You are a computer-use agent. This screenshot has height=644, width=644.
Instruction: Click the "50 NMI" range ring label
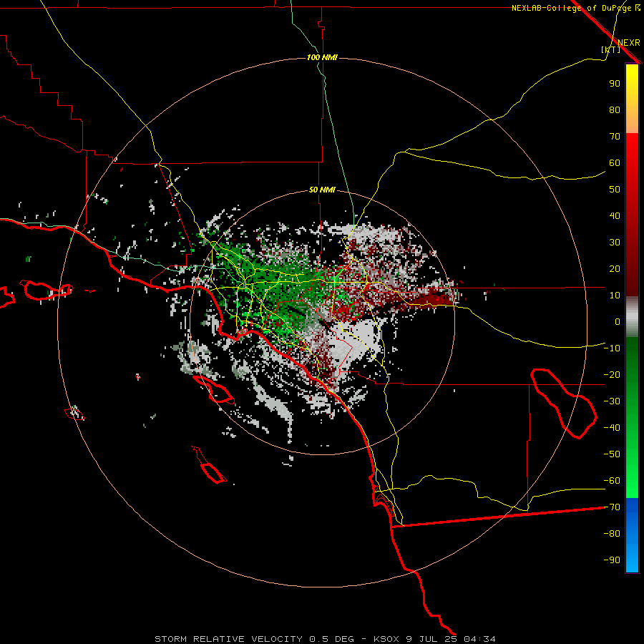tap(322, 190)
